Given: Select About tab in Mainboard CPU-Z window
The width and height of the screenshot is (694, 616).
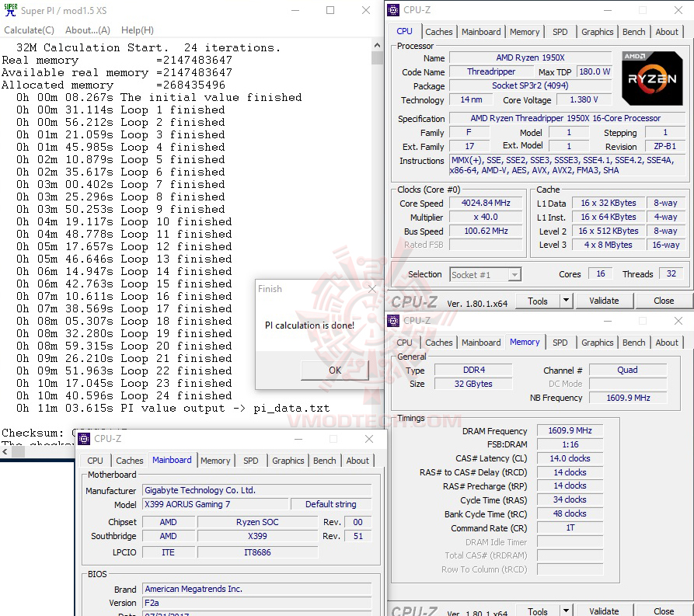Looking at the screenshot, I should tap(357, 461).
